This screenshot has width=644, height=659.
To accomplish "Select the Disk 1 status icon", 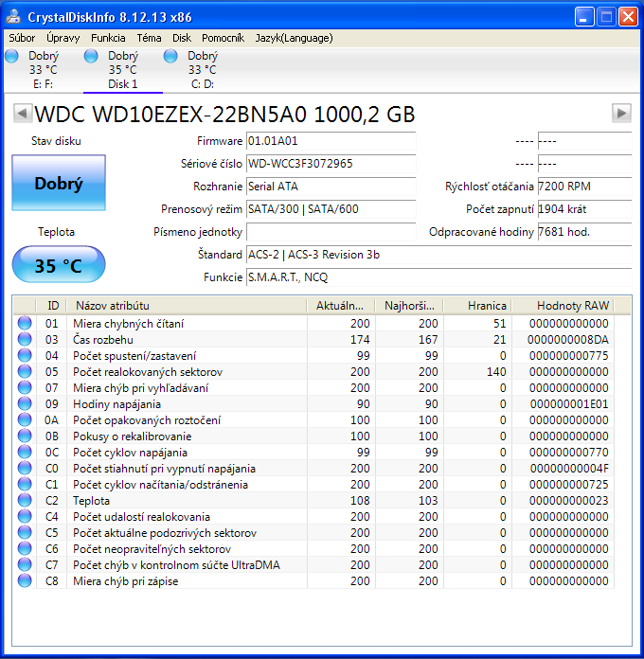I will tap(91, 56).
